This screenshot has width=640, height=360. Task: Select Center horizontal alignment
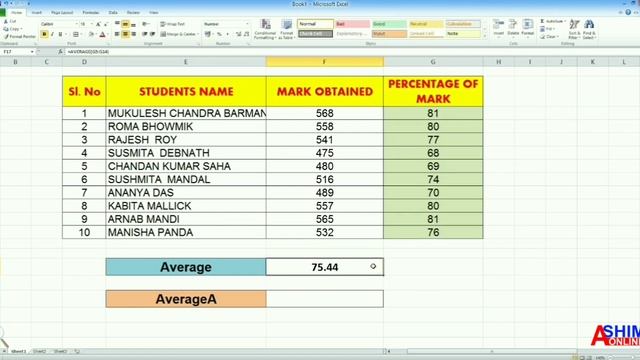[125, 34]
